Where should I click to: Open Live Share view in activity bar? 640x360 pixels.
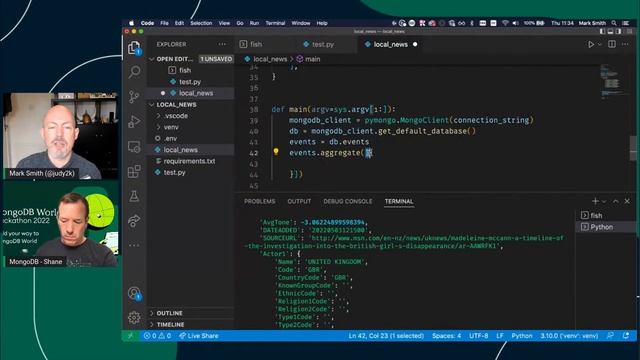pyautogui.click(x=134, y=221)
